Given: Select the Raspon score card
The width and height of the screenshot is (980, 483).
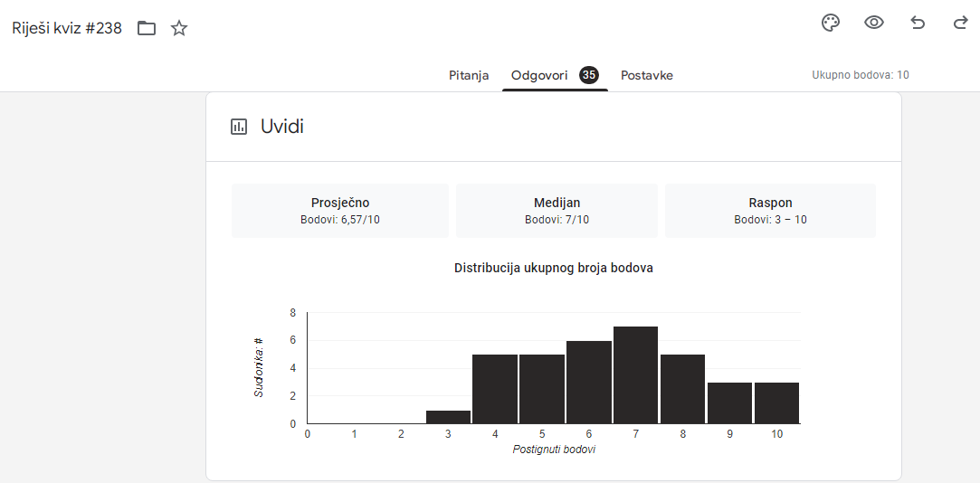Looking at the screenshot, I should pos(770,211).
